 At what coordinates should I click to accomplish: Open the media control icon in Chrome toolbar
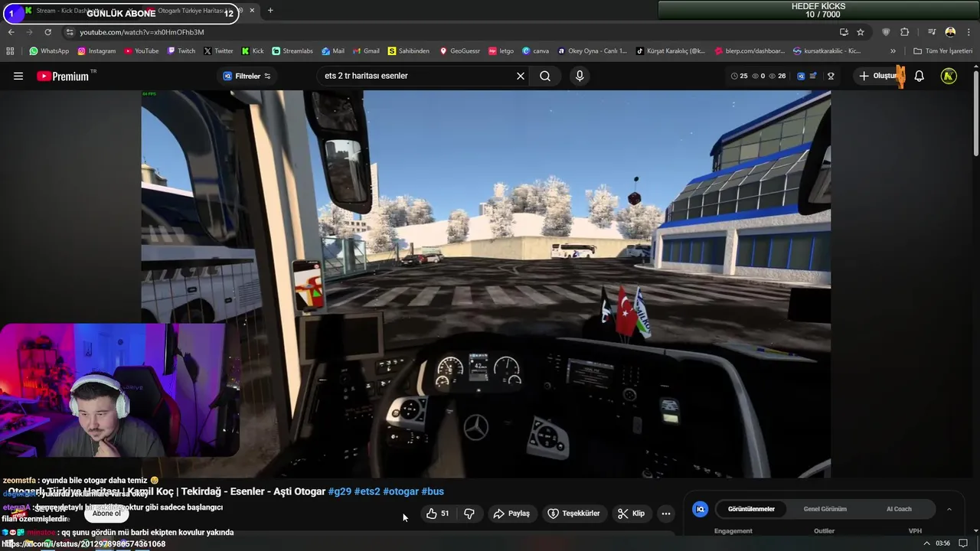[932, 32]
